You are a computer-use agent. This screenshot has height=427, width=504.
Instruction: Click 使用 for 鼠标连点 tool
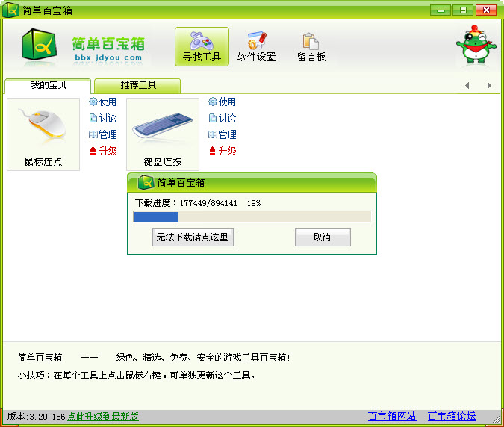point(103,102)
